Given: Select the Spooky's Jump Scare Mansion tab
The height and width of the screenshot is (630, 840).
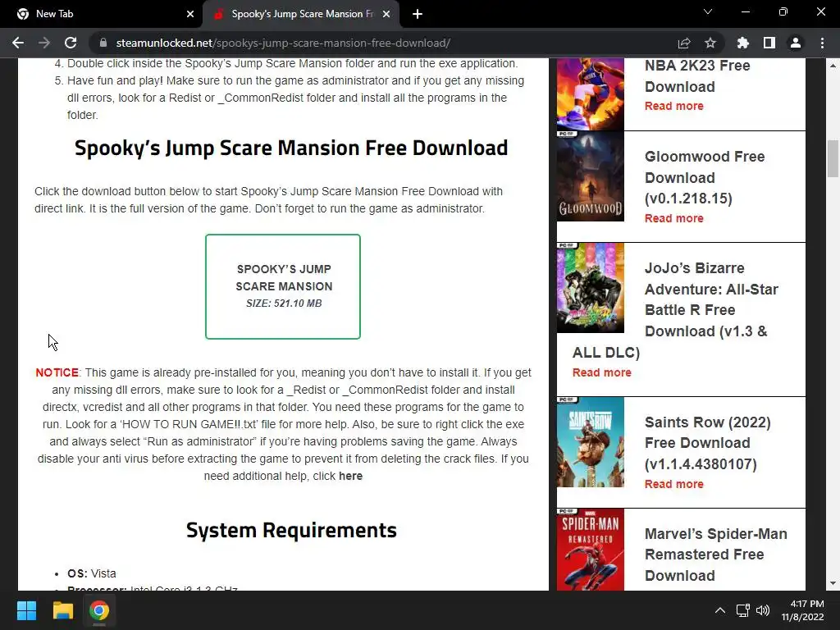Looking at the screenshot, I should (x=301, y=14).
